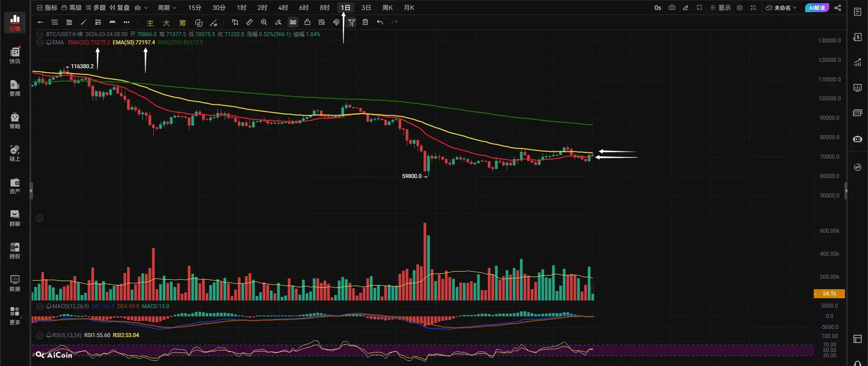
Task: Open the robot icon on right rail
Action: (x=858, y=139)
